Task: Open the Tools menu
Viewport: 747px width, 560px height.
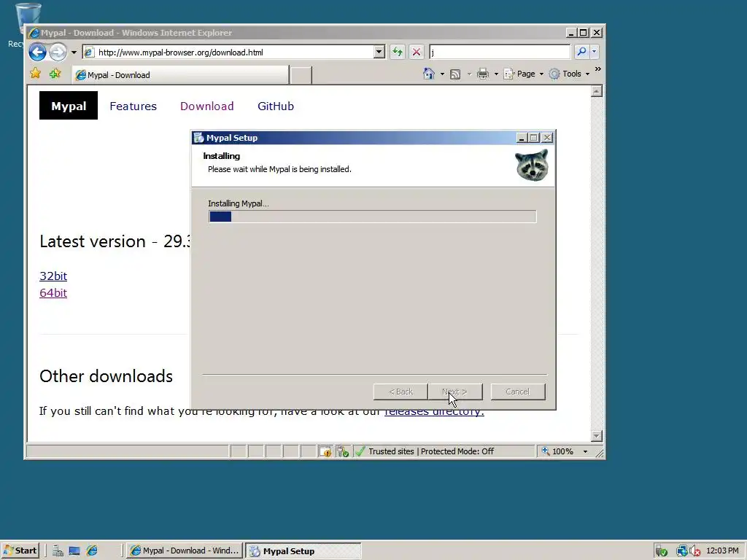Action: [x=569, y=74]
